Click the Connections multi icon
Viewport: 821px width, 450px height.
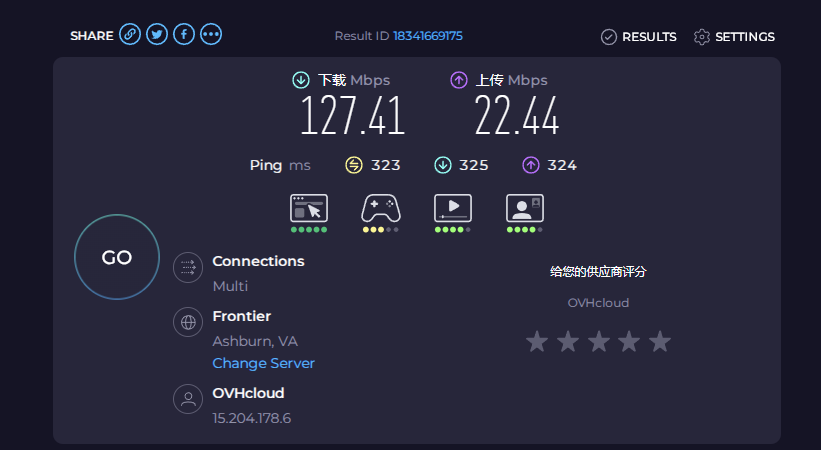click(x=187, y=267)
